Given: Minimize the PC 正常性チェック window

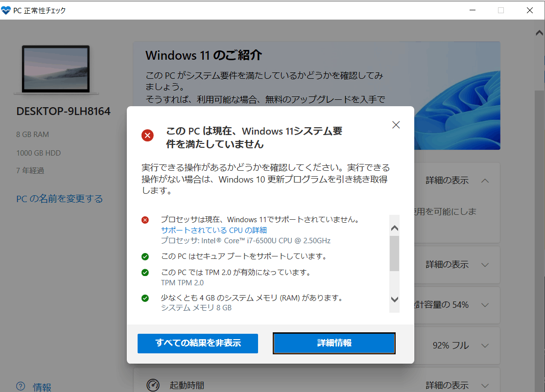Looking at the screenshot, I should coord(473,10).
